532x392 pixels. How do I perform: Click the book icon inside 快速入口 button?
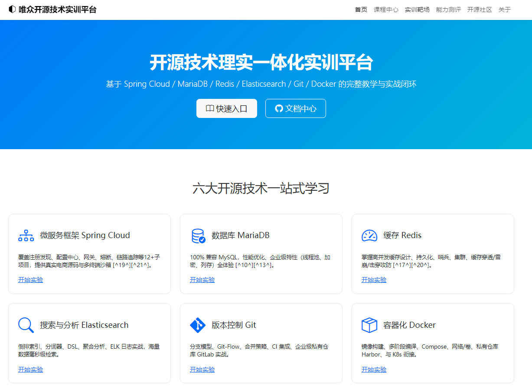click(210, 108)
